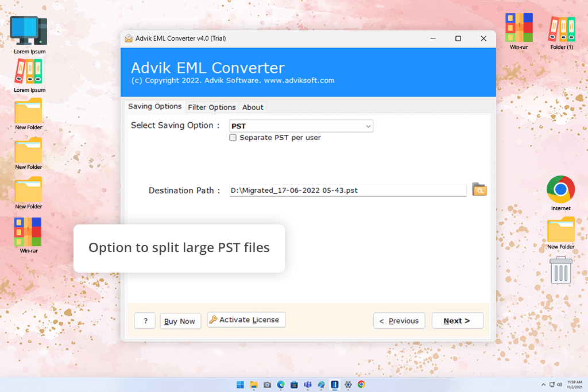Switch to the Saving Options tab
Image resolution: width=588 pixels, height=392 pixels.
pyautogui.click(x=155, y=106)
